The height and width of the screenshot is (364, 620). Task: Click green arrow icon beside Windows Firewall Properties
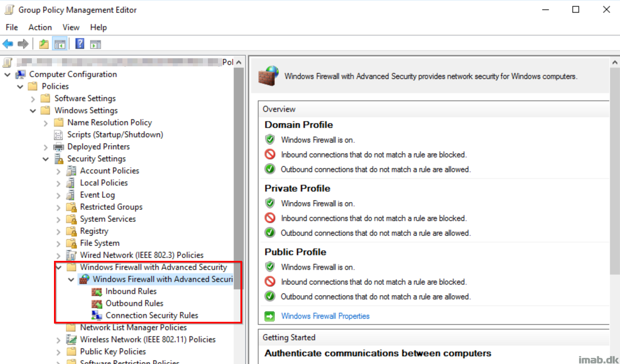coord(270,316)
